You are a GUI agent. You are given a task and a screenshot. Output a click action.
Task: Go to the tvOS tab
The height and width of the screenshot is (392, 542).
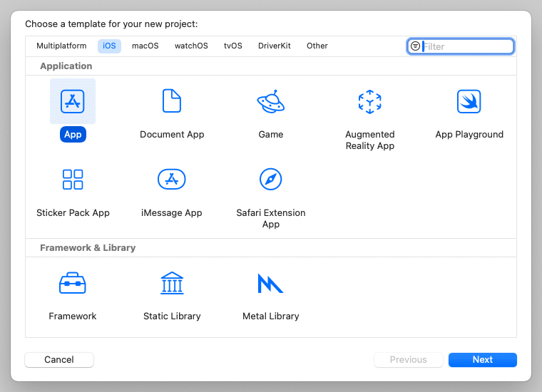click(233, 46)
